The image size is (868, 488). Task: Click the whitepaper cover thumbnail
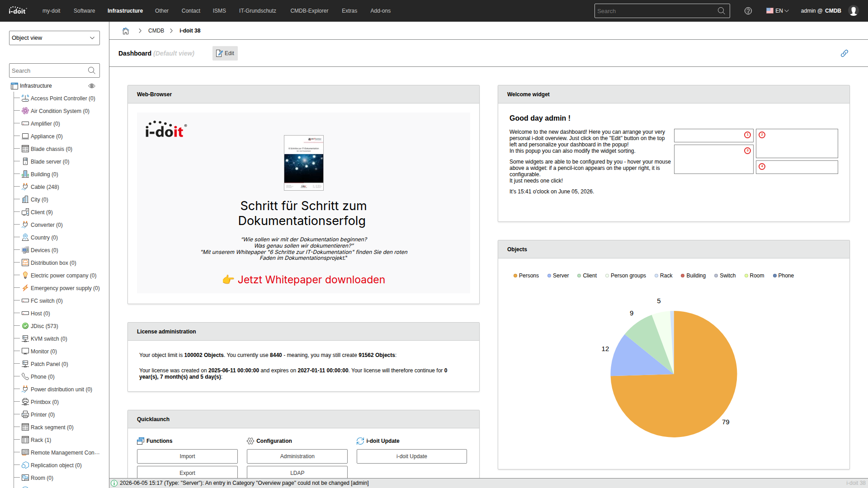pyautogui.click(x=304, y=163)
